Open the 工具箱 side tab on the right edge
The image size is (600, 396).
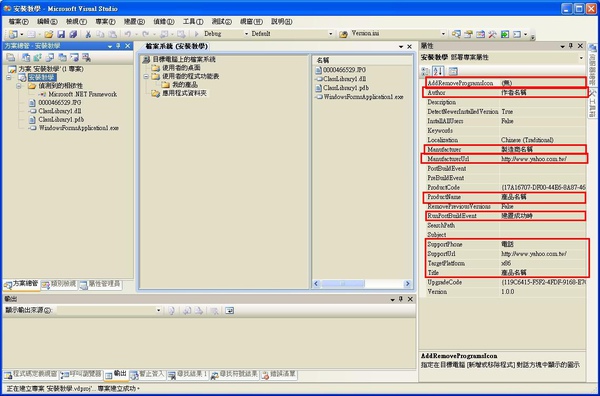click(593, 102)
